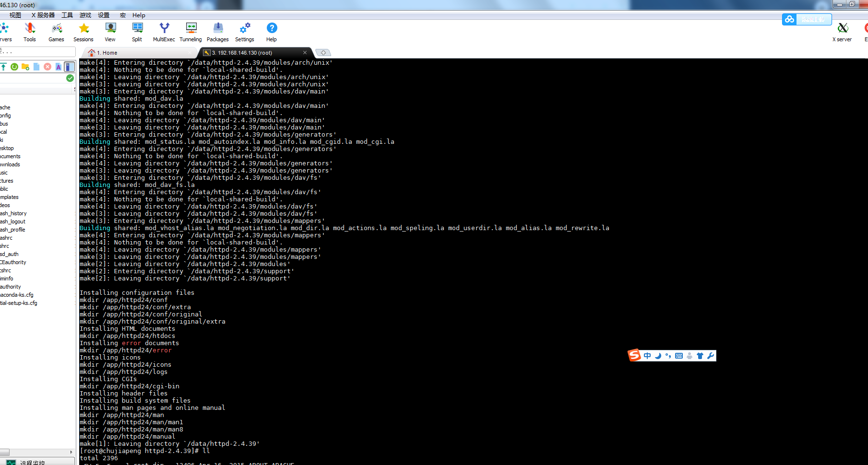
Task: Click the Baidu cloud upload widget
Action: [x=807, y=19]
